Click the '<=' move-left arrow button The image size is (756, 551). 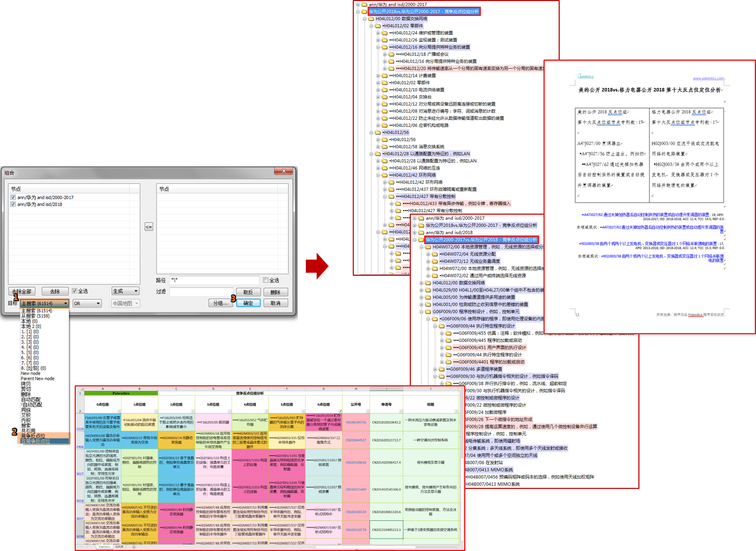tap(148, 227)
